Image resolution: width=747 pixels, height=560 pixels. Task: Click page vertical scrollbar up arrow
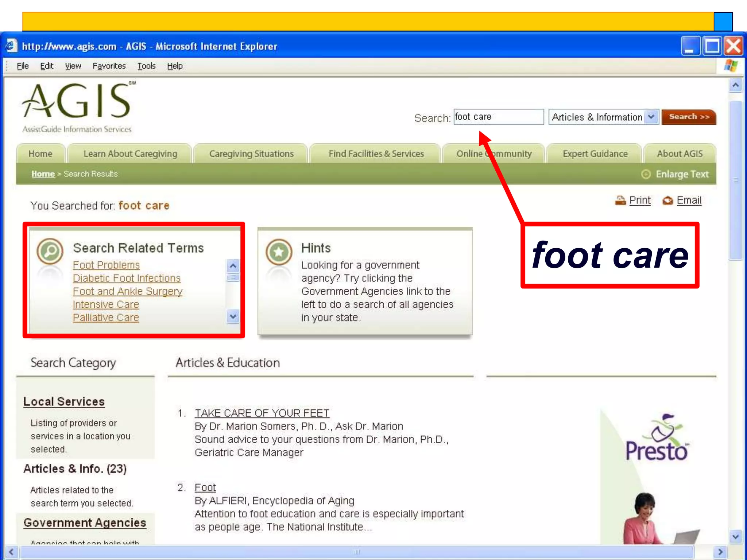coord(736,86)
